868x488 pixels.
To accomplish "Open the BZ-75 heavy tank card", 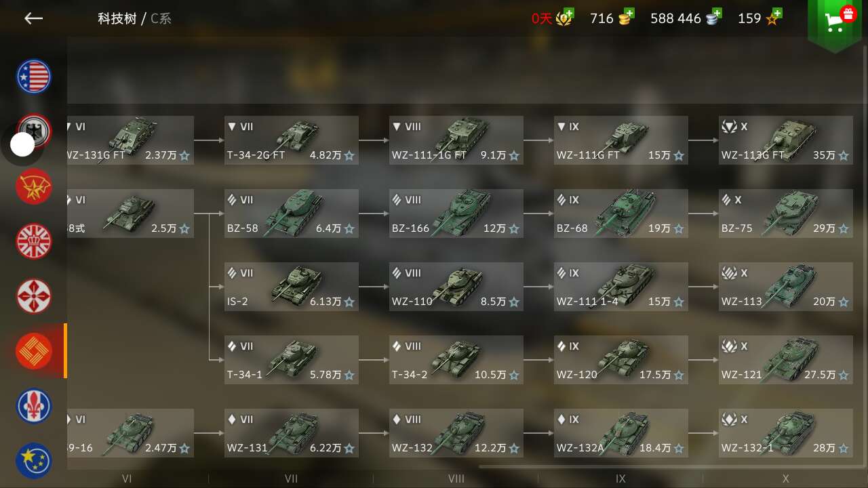I will (785, 213).
